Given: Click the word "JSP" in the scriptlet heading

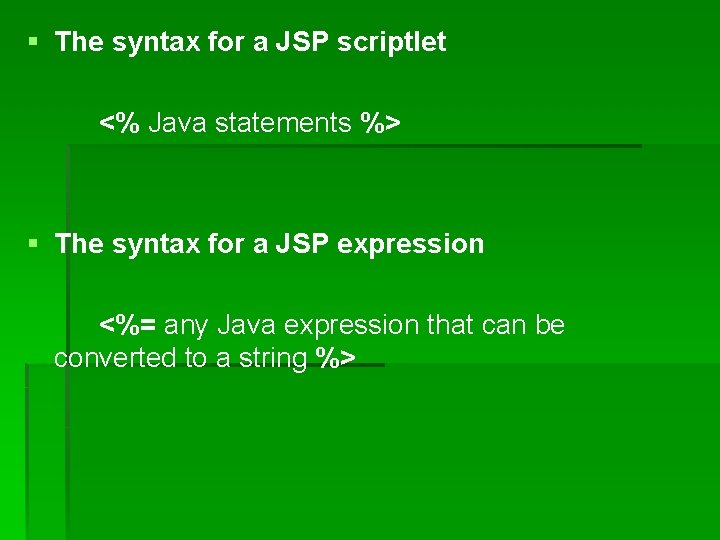Looking at the screenshot, I should click(302, 42).
